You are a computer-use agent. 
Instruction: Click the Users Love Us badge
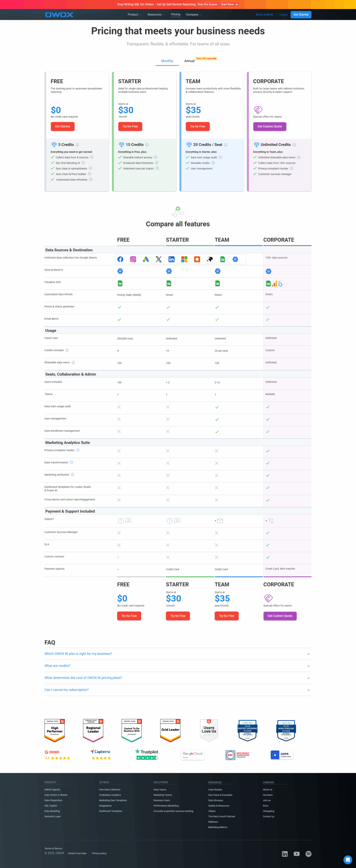coord(209,731)
